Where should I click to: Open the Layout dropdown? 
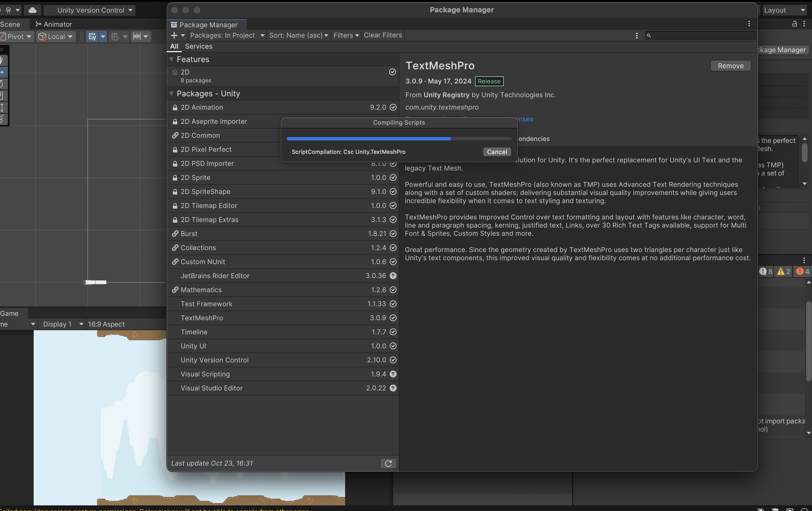[x=784, y=10]
